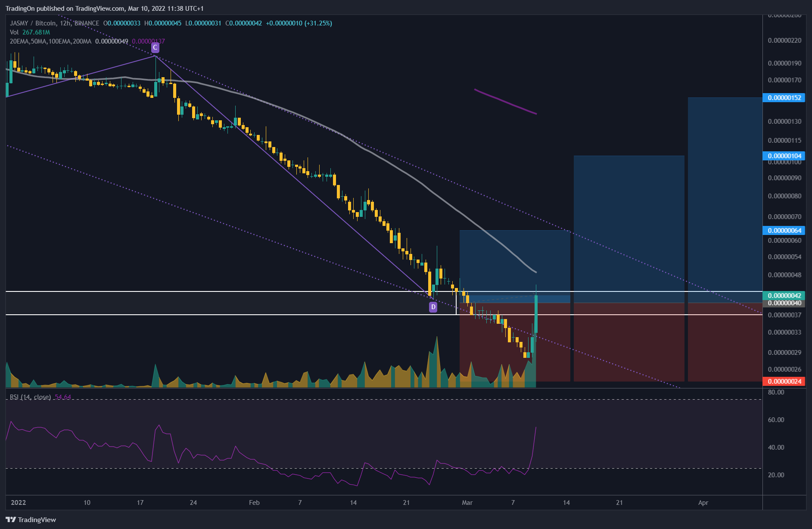Click the 0.00000070 price scale label
The image size is (812, 529).
pos(785,217)
